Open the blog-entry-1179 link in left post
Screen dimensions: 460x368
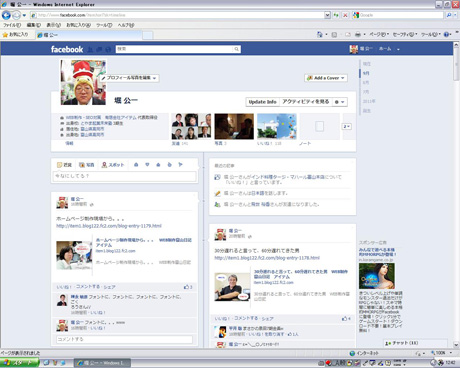[109, 226]
